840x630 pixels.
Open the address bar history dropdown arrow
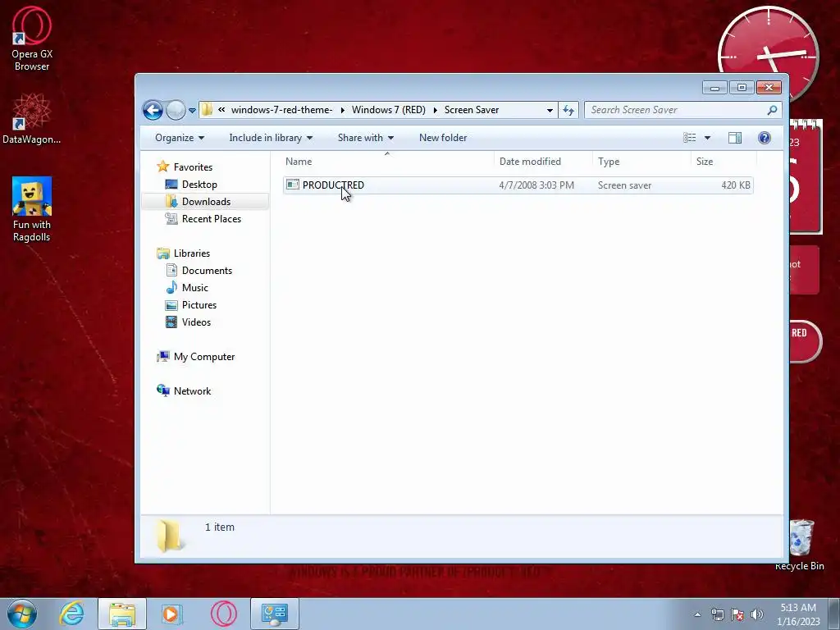[x=550, y=111]
